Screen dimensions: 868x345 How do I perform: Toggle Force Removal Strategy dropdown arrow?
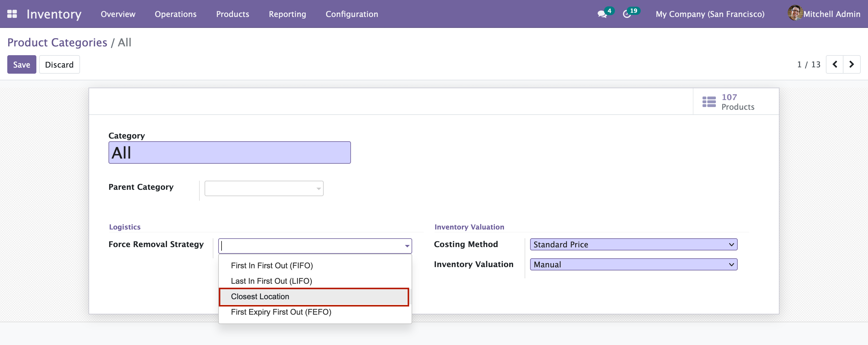(407, 246)
